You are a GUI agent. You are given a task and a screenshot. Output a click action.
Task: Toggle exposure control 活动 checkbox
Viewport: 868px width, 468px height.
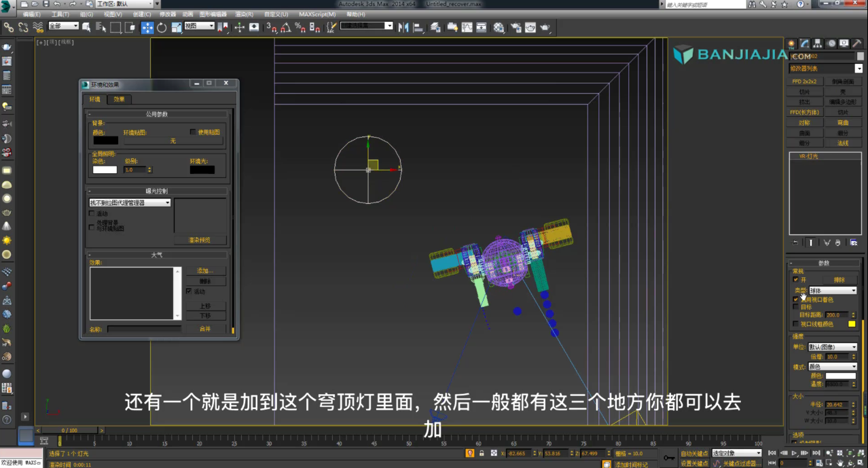[x=92, y=213]
